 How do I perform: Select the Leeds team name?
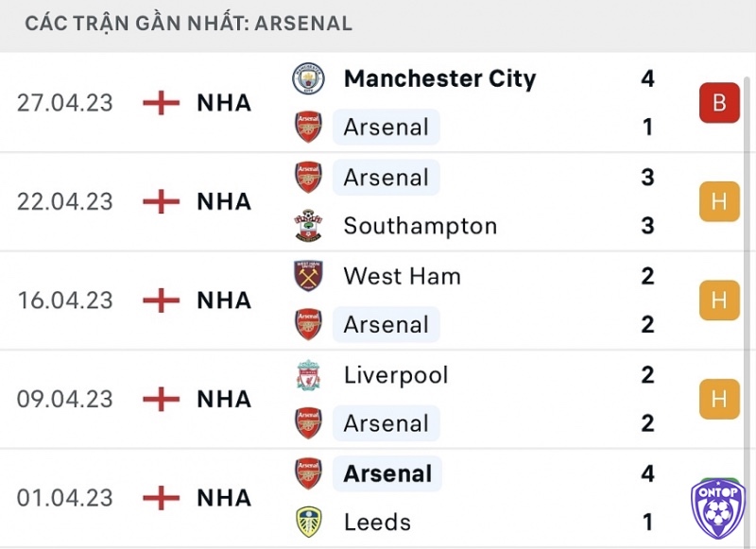[x=377, y=522]
